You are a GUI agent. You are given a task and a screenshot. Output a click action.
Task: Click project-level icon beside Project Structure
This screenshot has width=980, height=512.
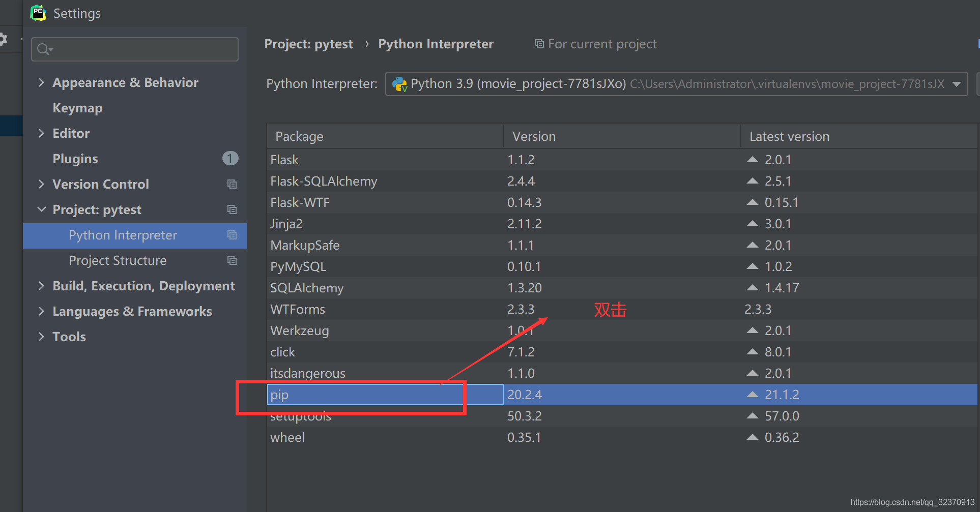pos(232,260)
